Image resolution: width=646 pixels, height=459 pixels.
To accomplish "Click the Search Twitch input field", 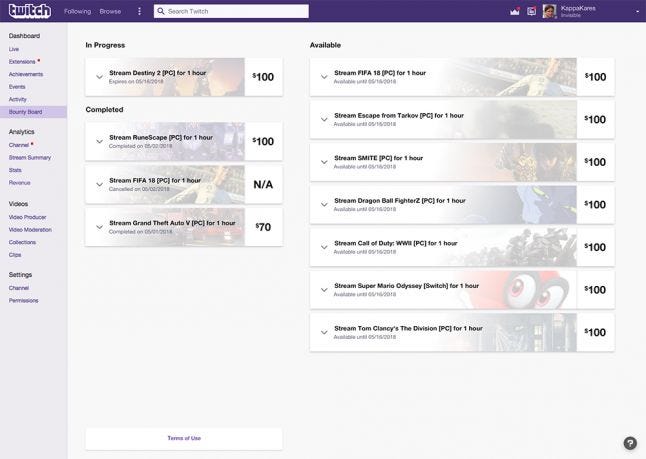I will [235, 11].
